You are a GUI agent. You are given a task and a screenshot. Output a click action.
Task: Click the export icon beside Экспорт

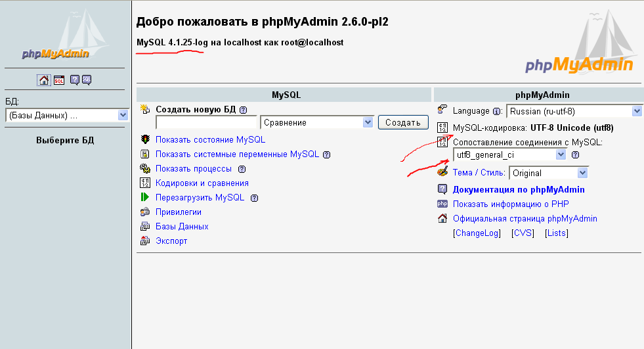[x=145, y=241]
